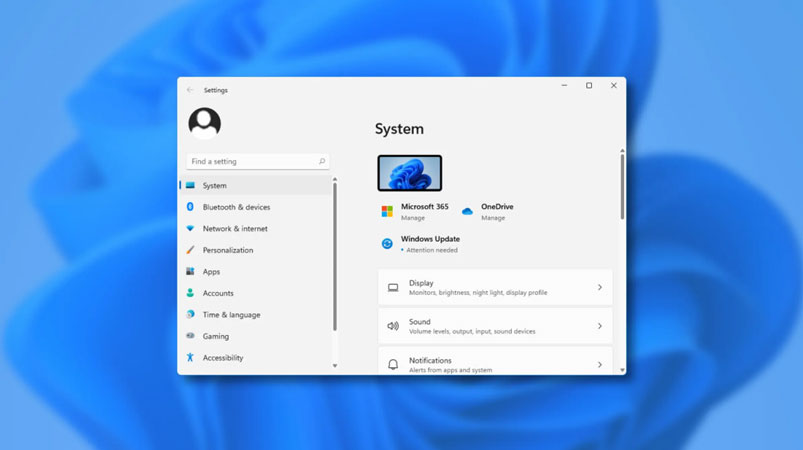Click the Network wifi icon in sidebar

pos(190,228)
